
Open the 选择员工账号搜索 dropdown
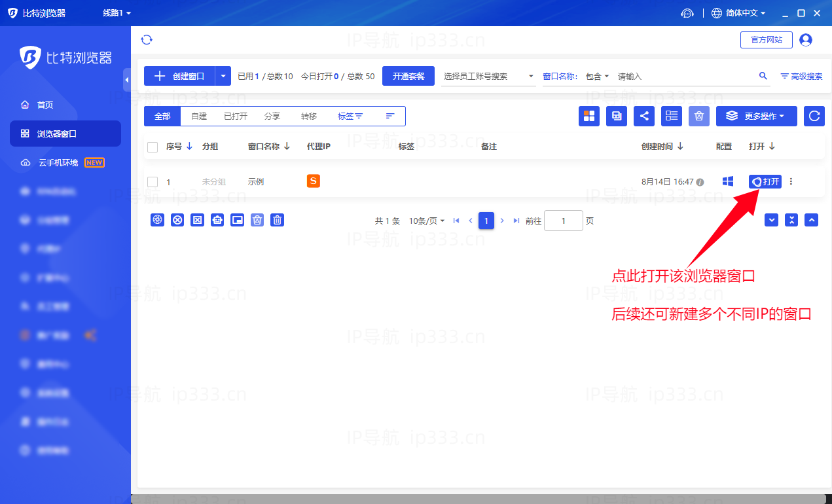490,76
